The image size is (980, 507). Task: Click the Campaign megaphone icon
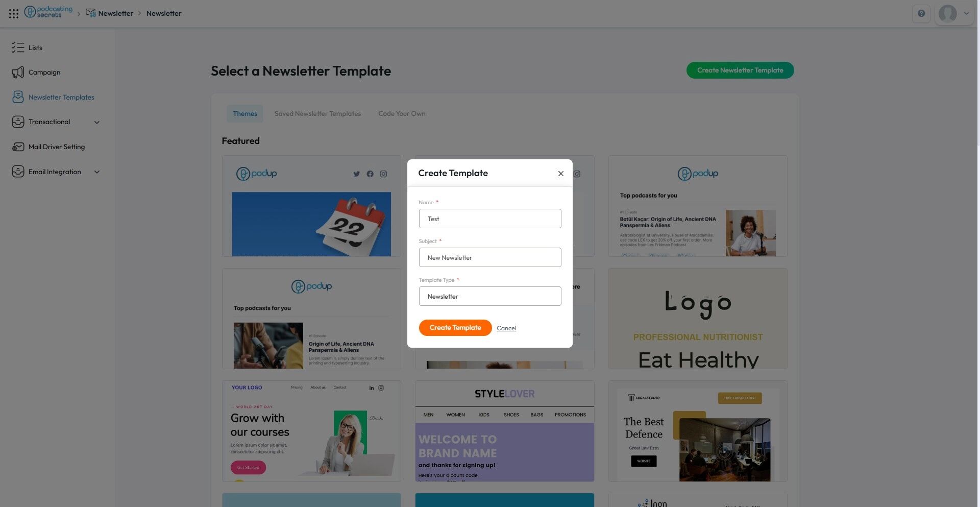tap(18, 73)
